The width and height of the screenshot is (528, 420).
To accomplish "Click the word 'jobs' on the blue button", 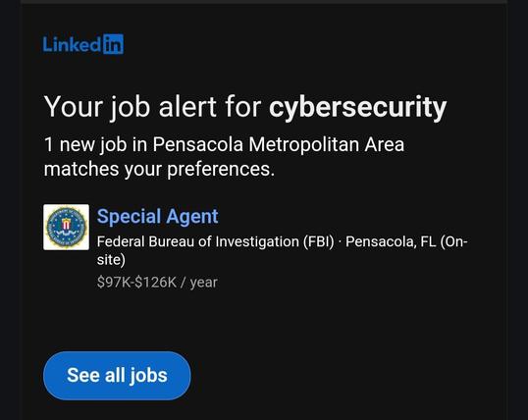I will (x=148, y=376).
